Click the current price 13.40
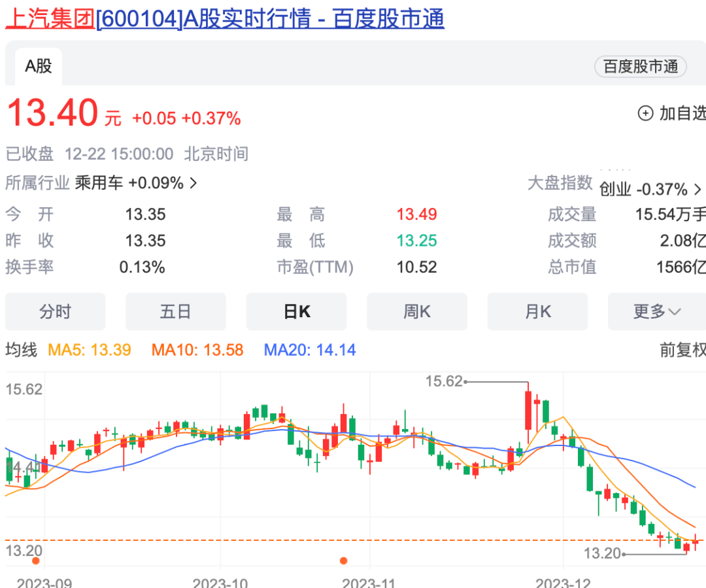The height and width of the screenshot is (588, 706). tap(52, 112)
